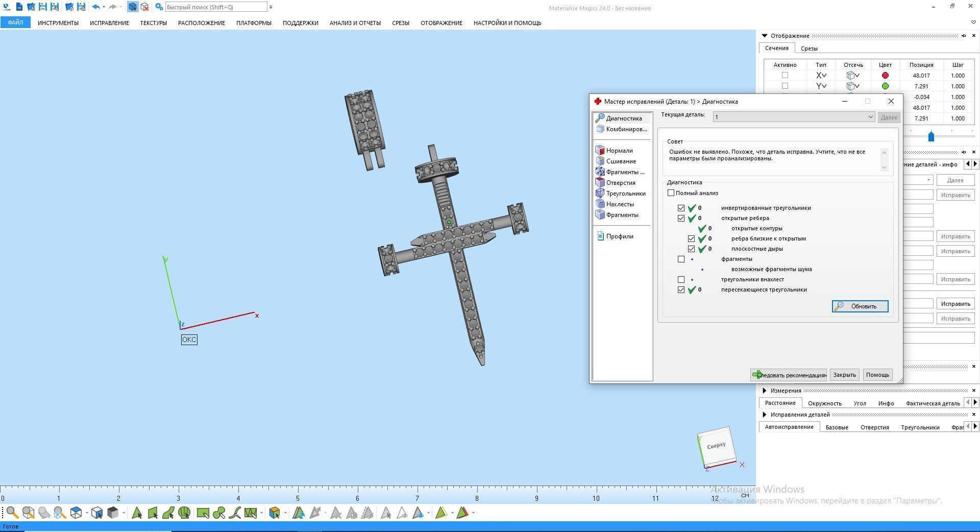The width and height of the screenshot is (980, 532).
Task: Open Профили in the Fix Wizard sidebar
Action: pyautogui.click(x=615, y=236)
